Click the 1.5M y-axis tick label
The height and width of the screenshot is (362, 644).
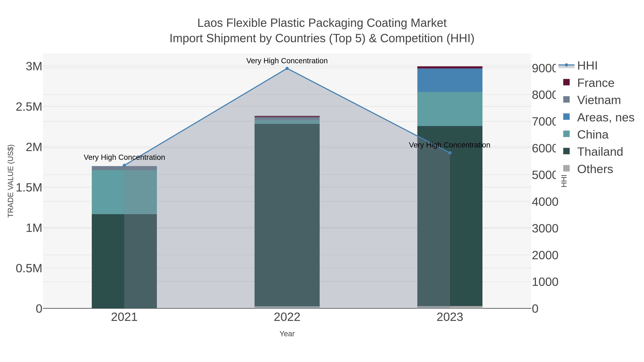pos(29,188)
